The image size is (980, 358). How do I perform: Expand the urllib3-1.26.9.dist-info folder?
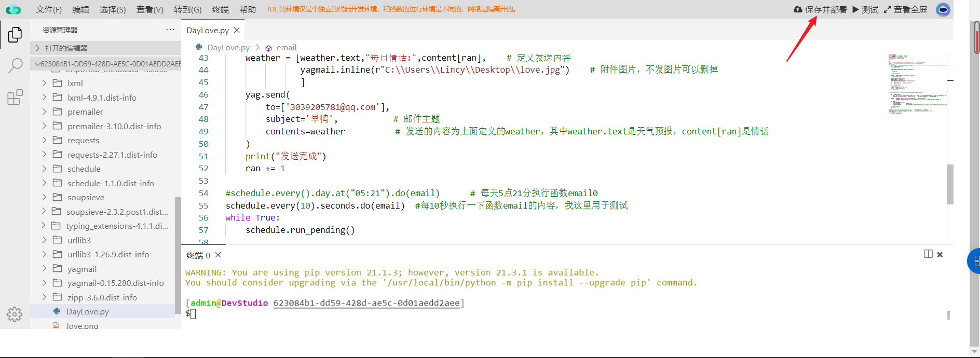click(x=44, y=254)
